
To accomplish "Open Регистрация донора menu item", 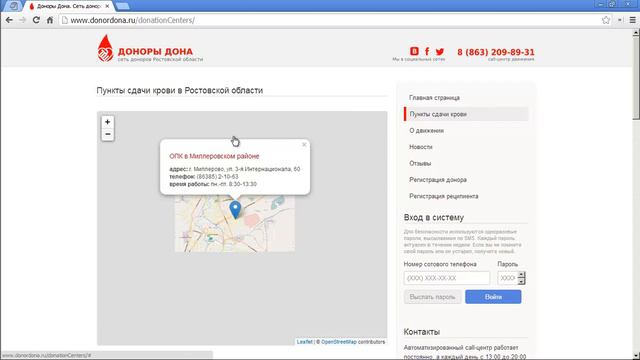I will [x=438, y=180].
